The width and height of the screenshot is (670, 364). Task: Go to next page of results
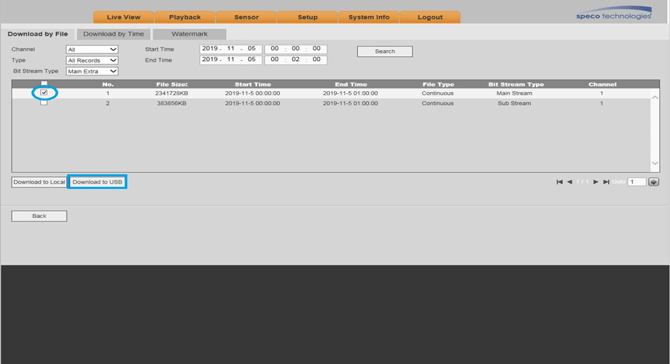coord(595,182)
